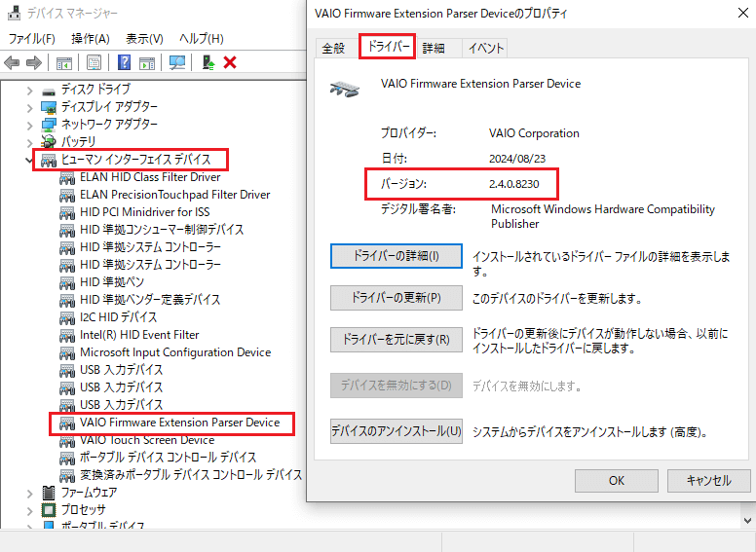Click the date value 2024/08/23
The width and height of the screenshot is (756, 552).
517,159
